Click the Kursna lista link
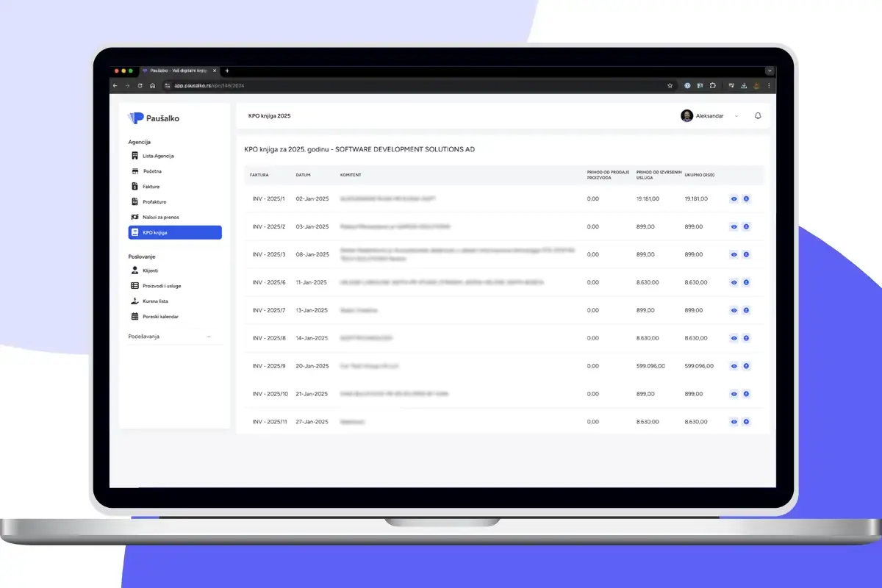 coord(156,301)
